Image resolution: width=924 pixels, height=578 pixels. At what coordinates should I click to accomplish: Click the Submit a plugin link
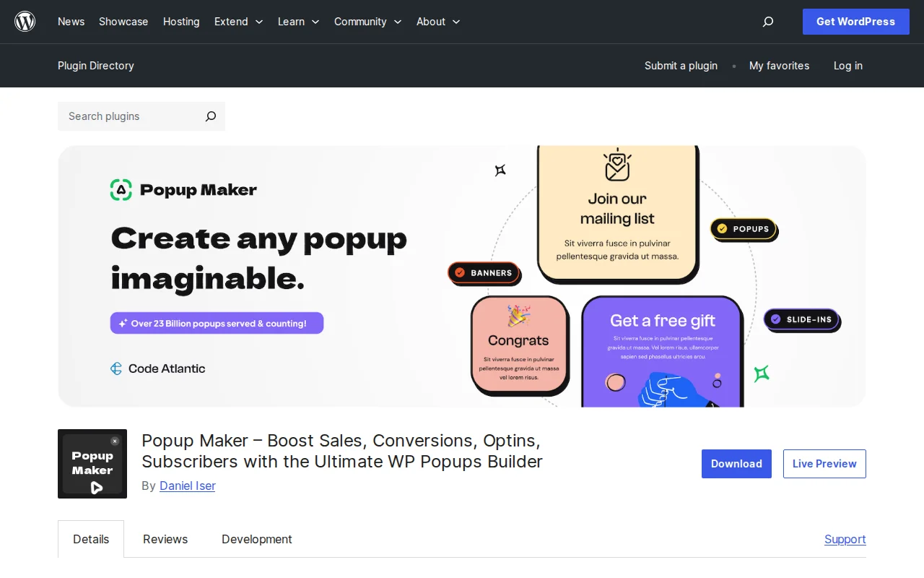681,66
